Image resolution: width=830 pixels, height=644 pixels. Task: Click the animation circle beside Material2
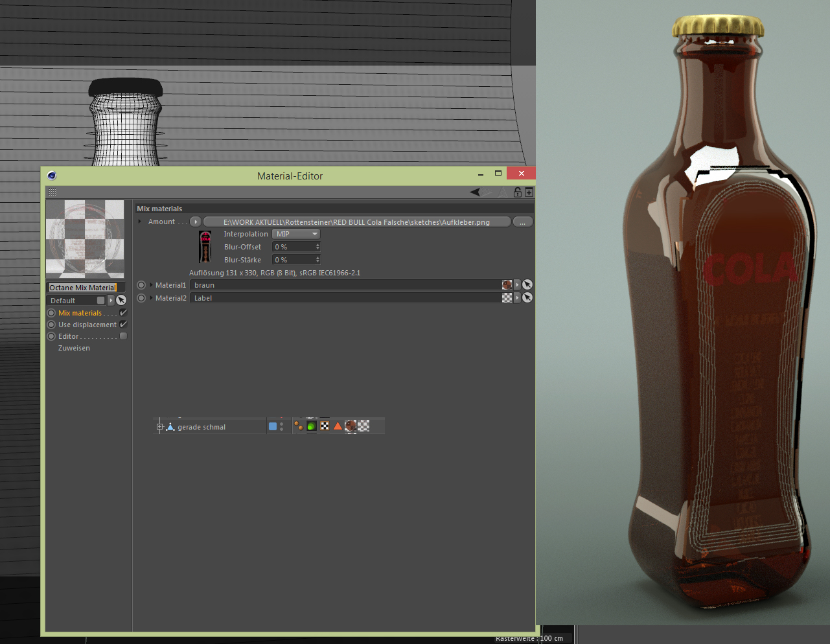click(x=141, y=298)
